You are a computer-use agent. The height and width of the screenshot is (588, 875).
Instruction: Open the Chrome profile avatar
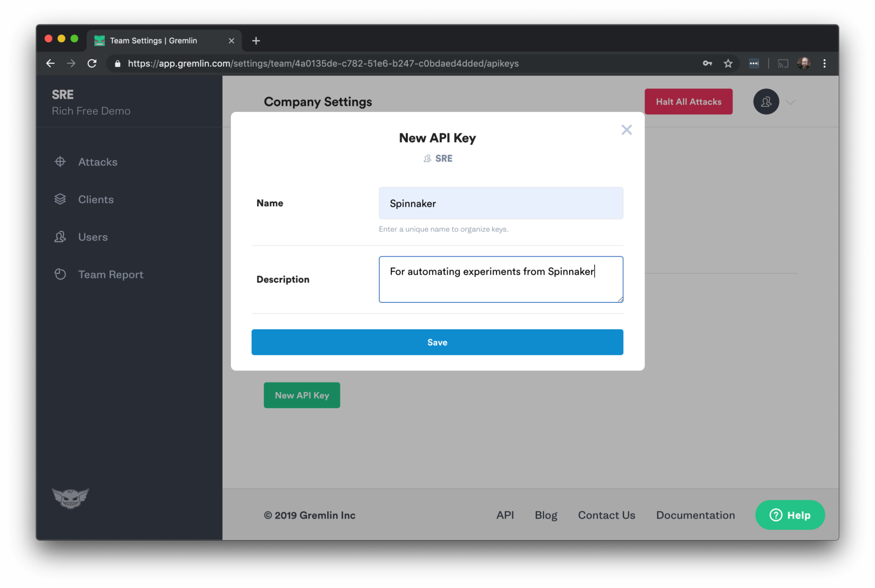pos(804,63)
